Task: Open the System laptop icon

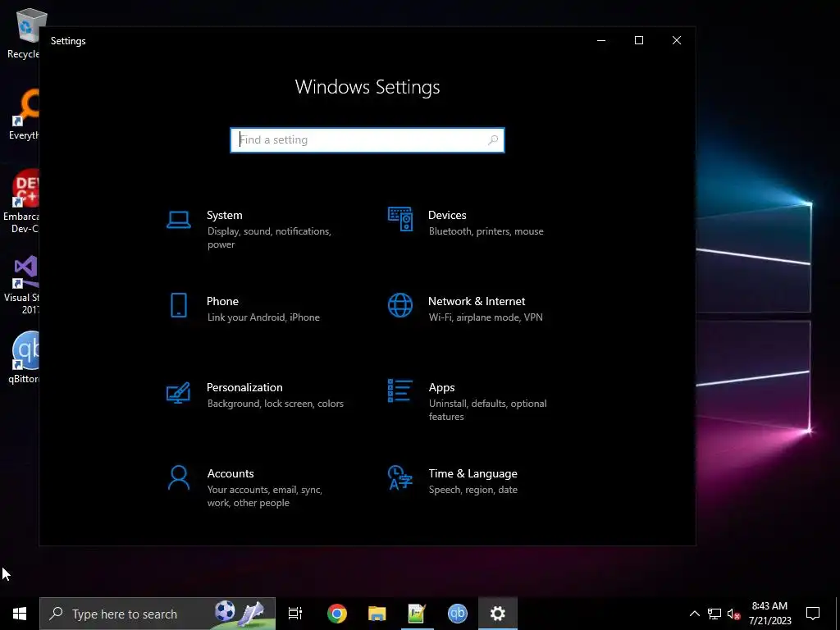Action: point(178,220)
